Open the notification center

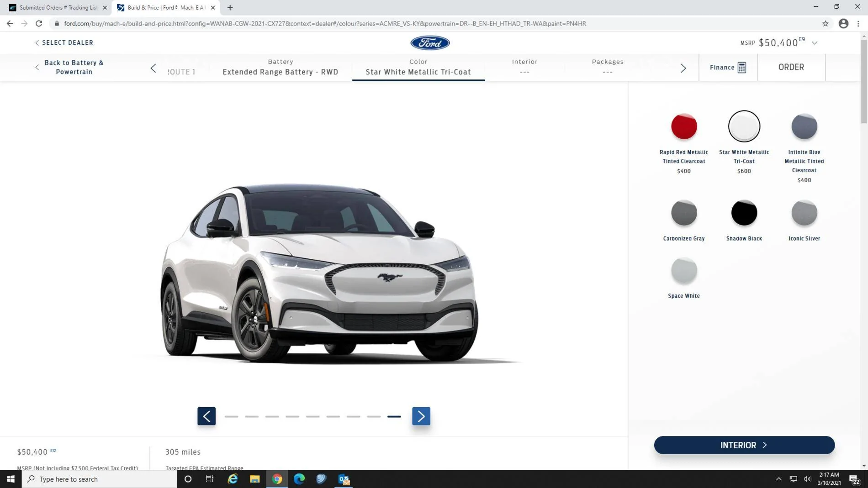click(854, 479)
